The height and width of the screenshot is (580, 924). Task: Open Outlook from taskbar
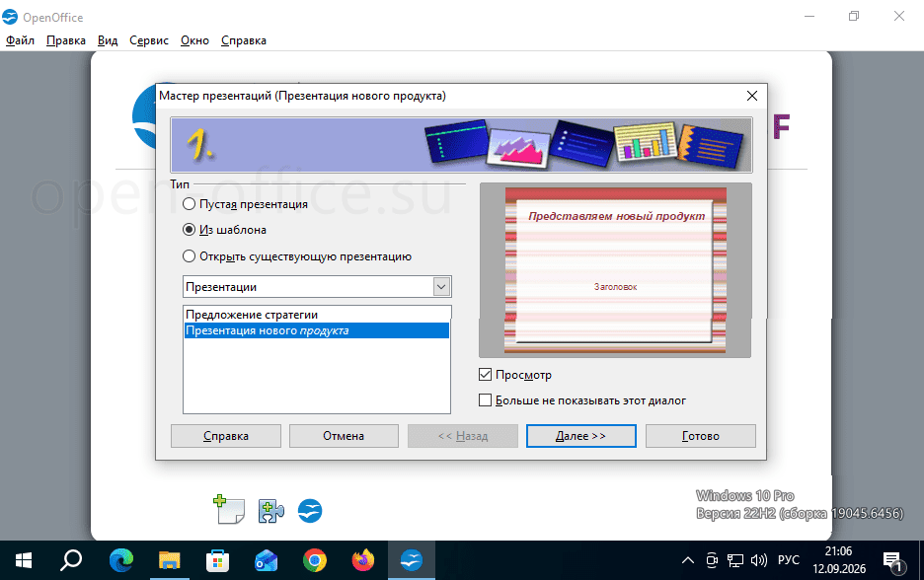pyautogui.click(x=266, y=560)
